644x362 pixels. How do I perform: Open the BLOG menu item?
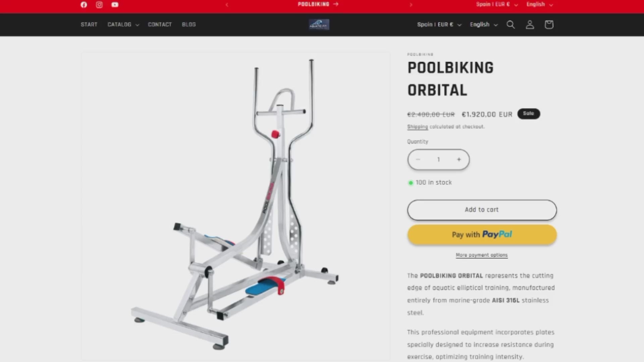pyautogui.click(x=189, y=24)
